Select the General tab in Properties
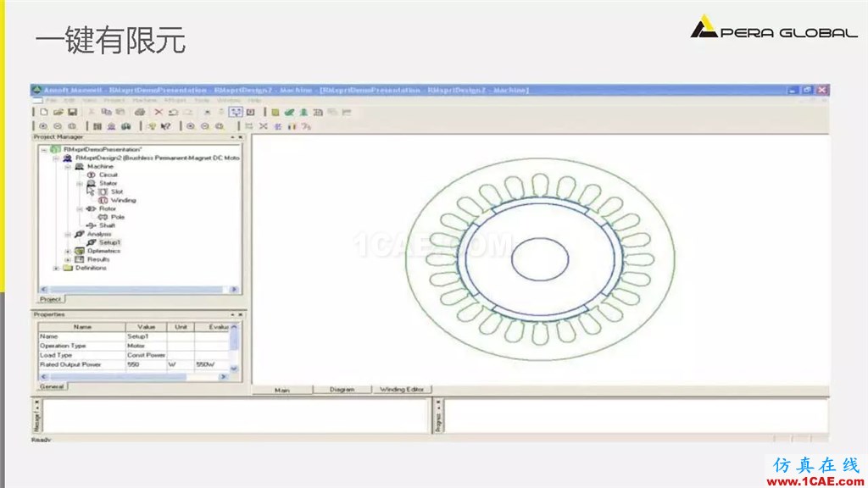The image size is (868, 488). [x=52, y=386]
